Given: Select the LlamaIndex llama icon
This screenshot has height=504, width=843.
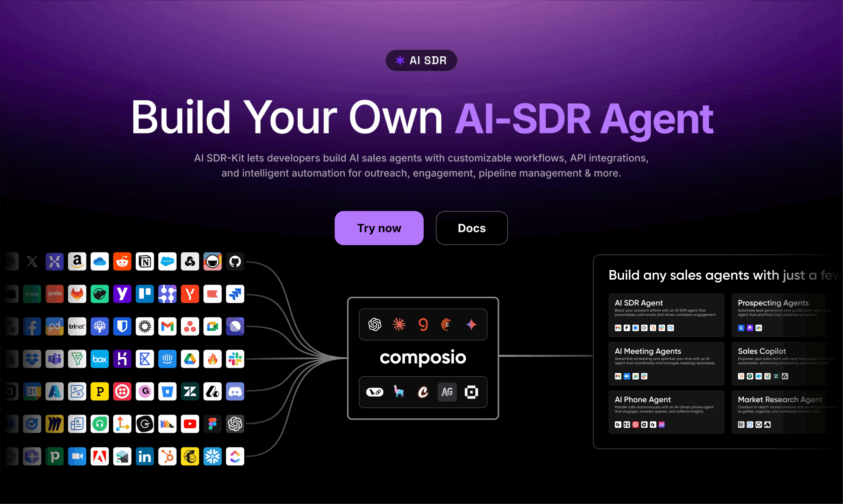Looking at the screenshot, I should coord(399,391).
